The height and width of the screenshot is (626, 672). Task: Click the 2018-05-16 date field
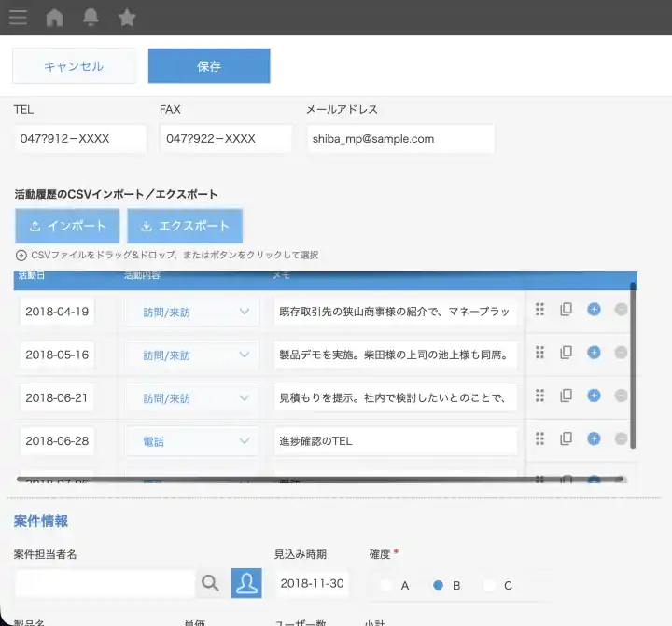click(57, 355)
